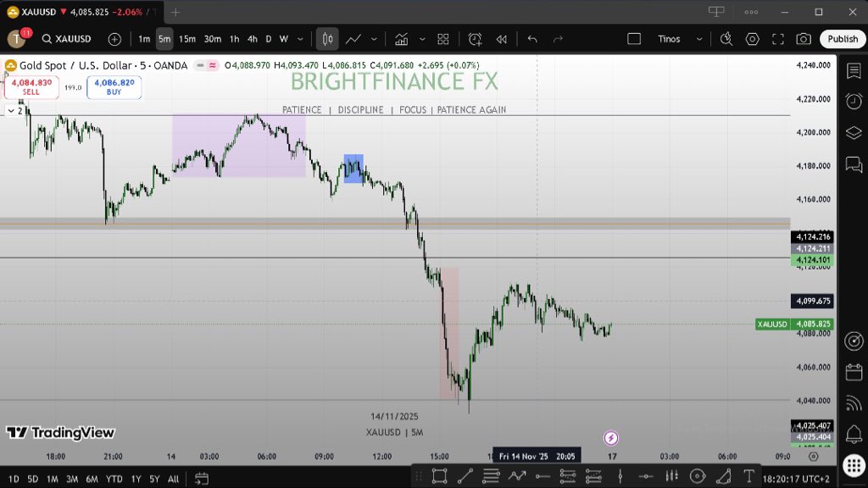Set date range to YTD

point(114,480)
